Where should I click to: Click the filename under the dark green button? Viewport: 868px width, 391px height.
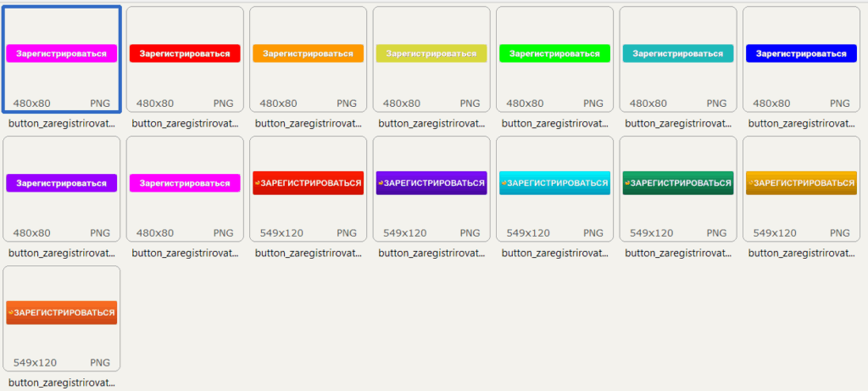coord(678,253)
